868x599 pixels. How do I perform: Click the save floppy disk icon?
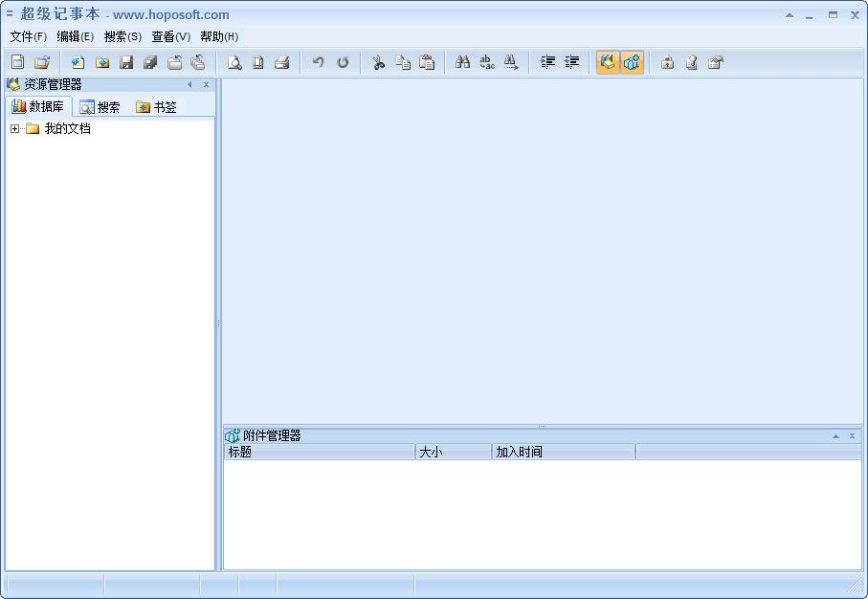click(126, 62)
